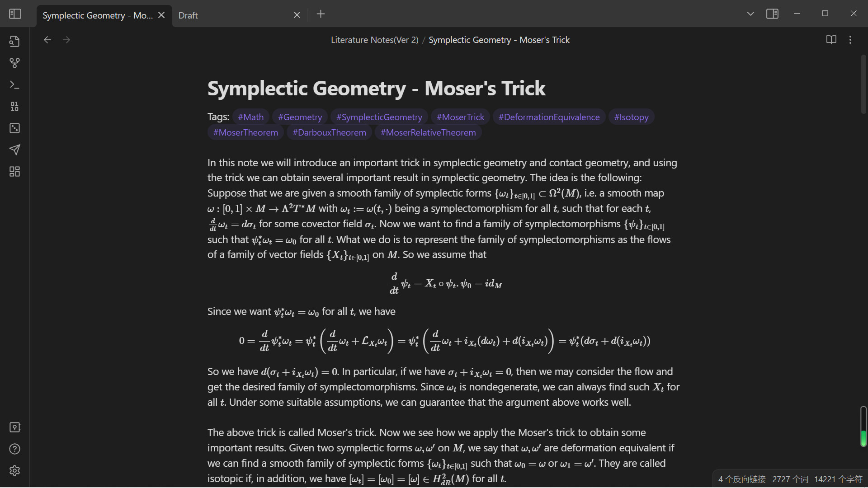Open the quick switcher file icon
The height and width of the screenshot is (488, 868).
[14, 41]
